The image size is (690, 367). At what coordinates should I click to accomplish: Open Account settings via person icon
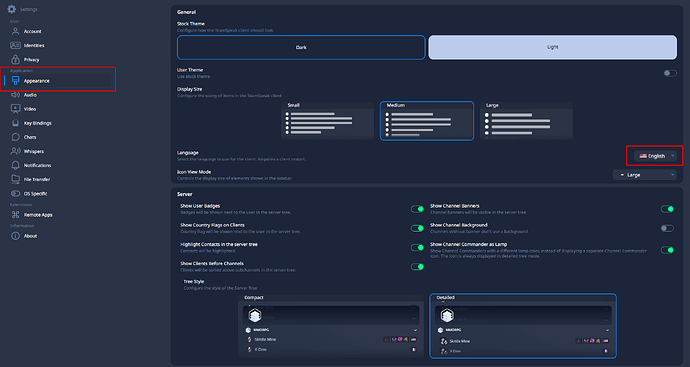15,31
